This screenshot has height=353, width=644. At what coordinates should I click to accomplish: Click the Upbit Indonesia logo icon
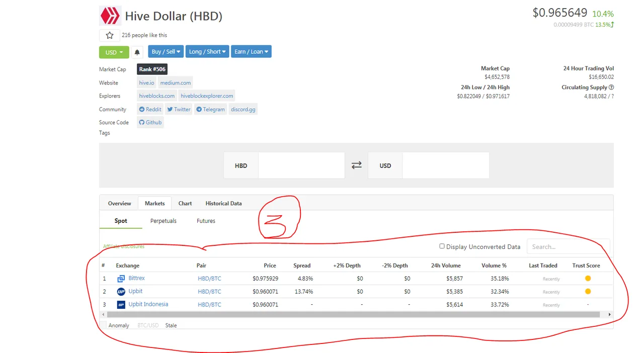coord(121,305)
